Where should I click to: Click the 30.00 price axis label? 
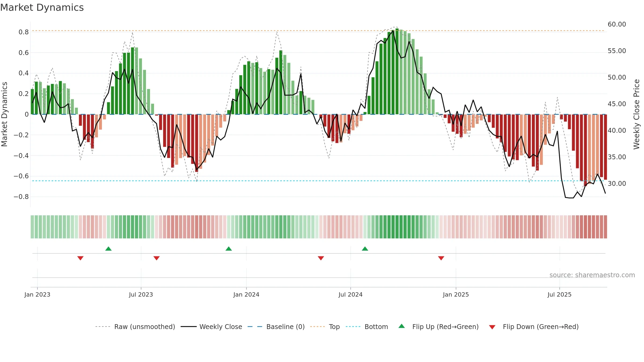(x=617, y=183)
